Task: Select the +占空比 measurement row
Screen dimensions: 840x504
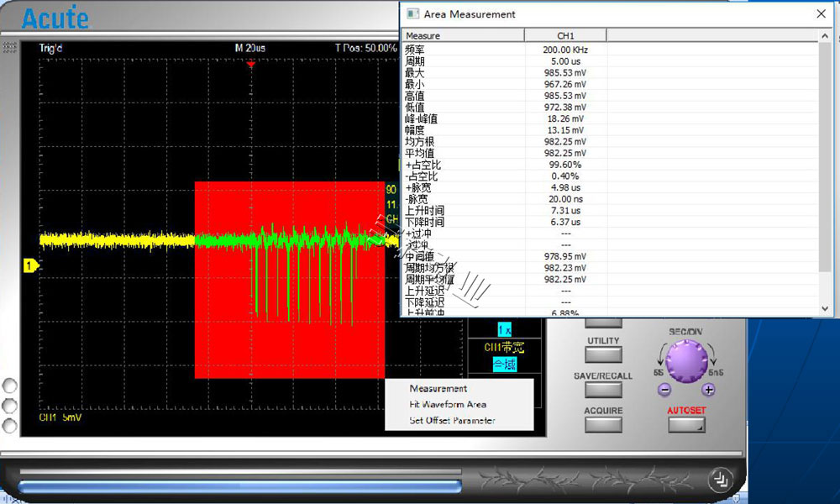Action: (x=610, y=165)
